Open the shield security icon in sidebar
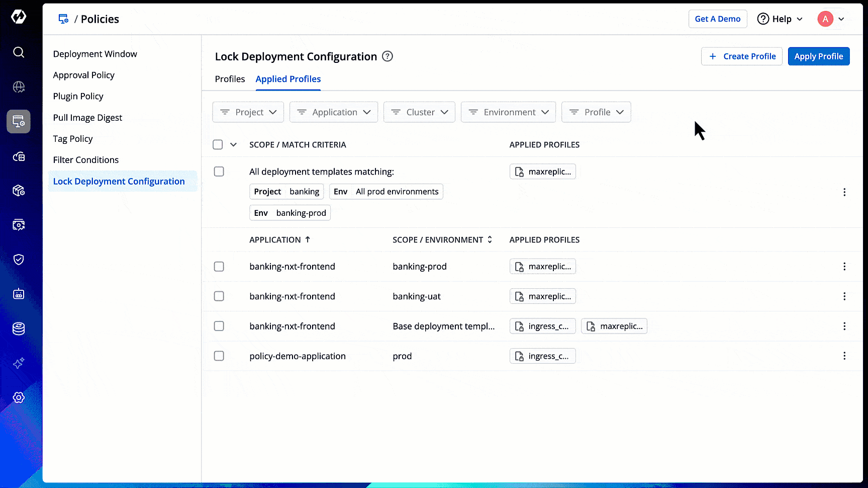 [19, 260]
